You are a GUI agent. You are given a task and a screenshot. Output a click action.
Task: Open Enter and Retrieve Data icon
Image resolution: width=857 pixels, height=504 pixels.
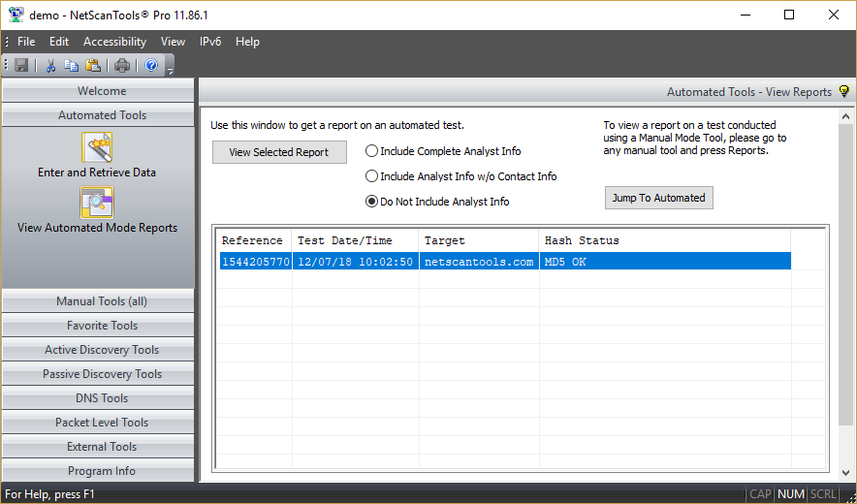[x=97, y=147]
